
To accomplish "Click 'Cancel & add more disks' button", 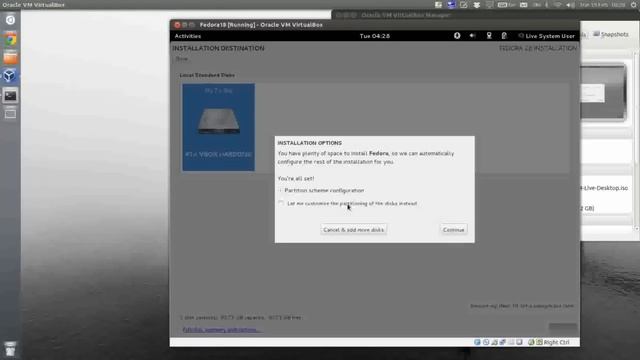I will coord(353,230).
